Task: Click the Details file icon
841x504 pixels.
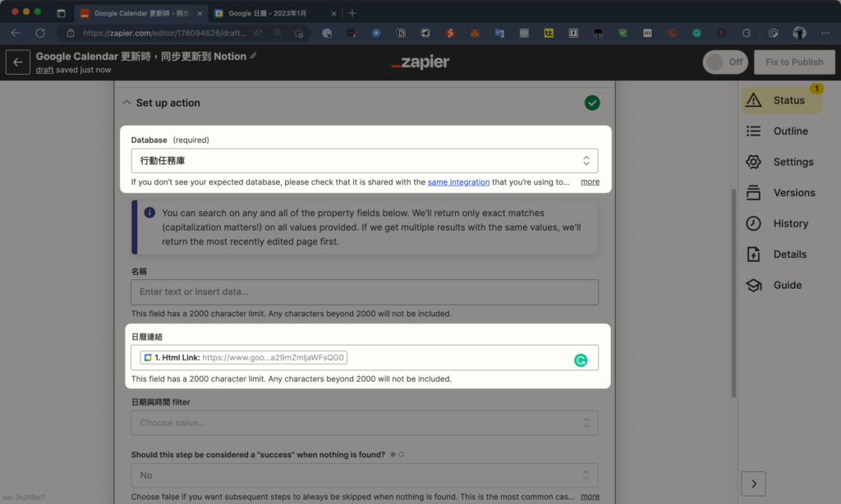Action: coord(754,254)
